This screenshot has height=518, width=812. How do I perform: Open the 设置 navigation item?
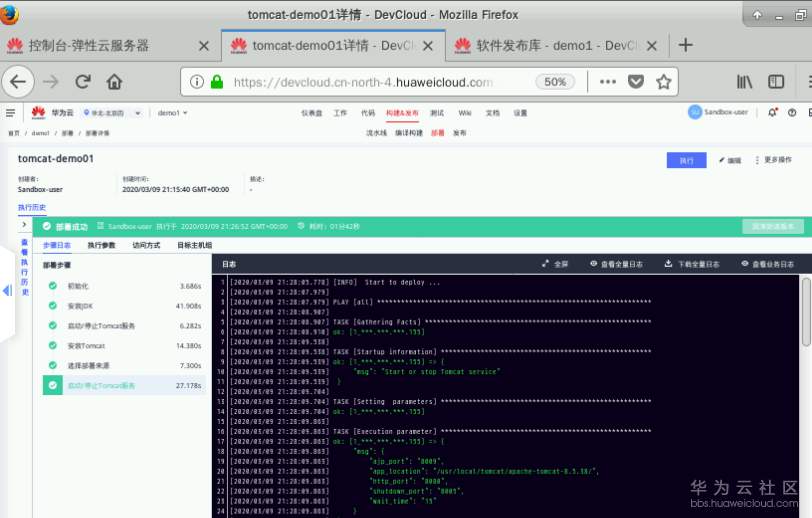tap(520, 113)
